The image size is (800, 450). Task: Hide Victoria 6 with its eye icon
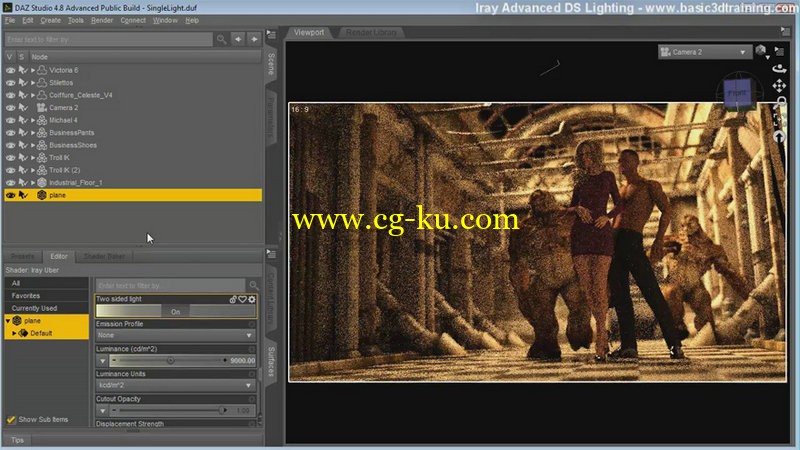[10, 70]
